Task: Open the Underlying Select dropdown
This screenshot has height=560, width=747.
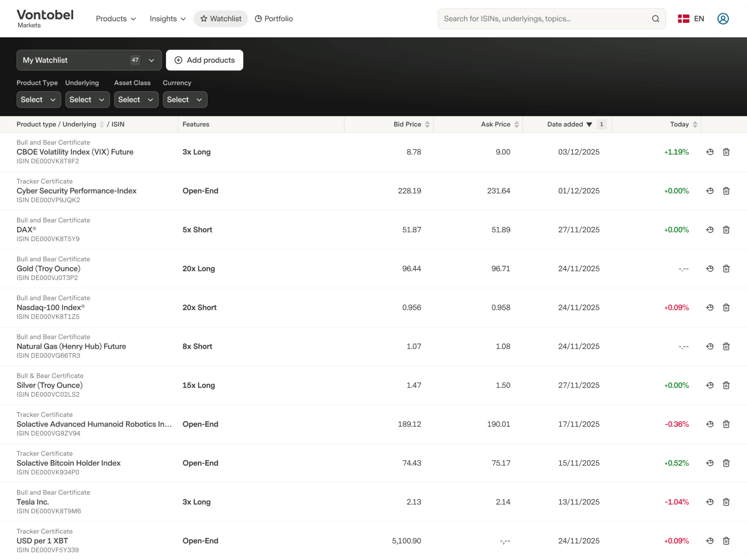Action: (88, 100)
